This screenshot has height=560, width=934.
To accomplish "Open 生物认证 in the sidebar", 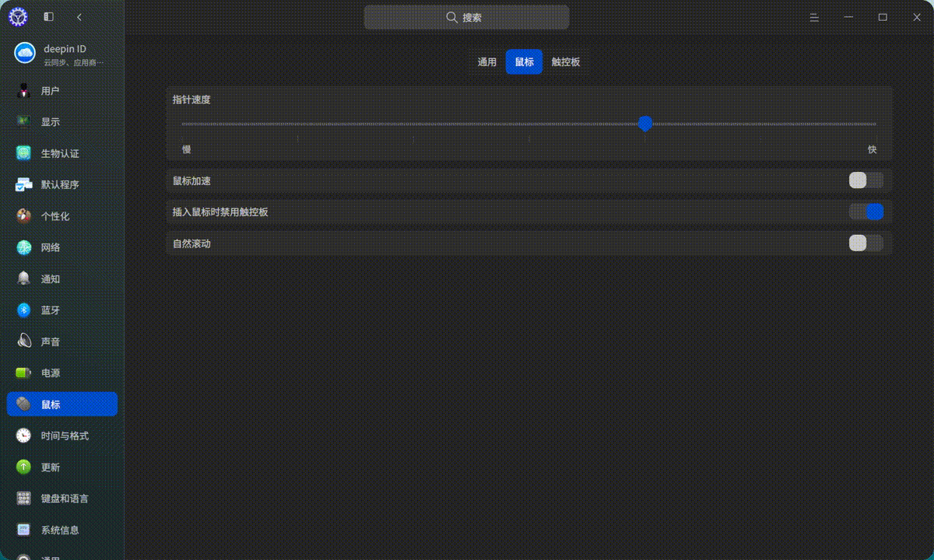I will 62,153.
